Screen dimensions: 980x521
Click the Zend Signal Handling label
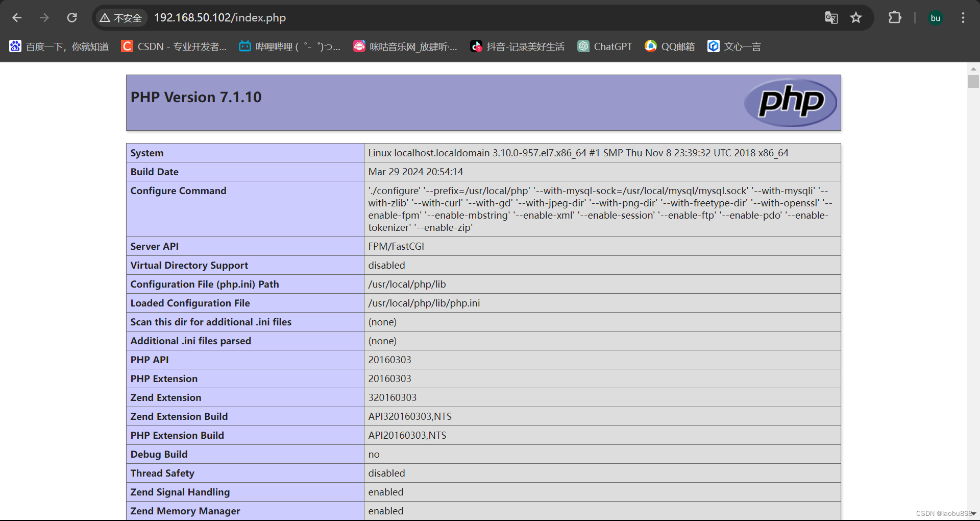[x=180, y=492]
